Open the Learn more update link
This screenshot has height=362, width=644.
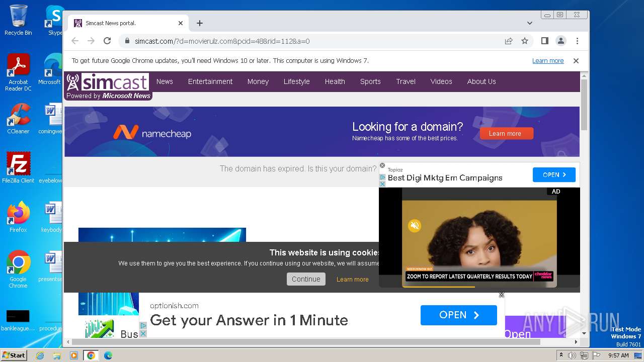(548, 61)
